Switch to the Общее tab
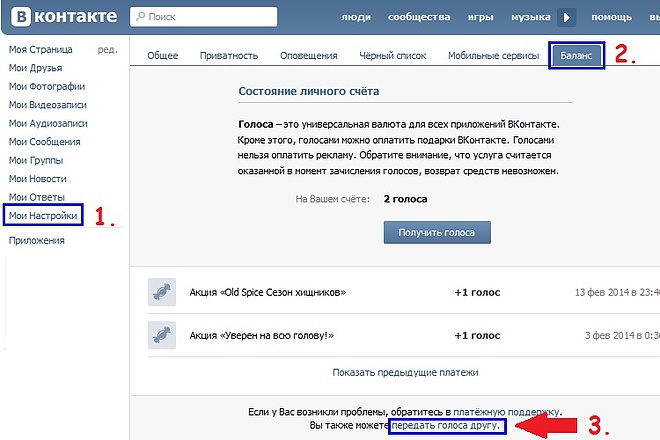660x440 pixels. pos(162,56)
